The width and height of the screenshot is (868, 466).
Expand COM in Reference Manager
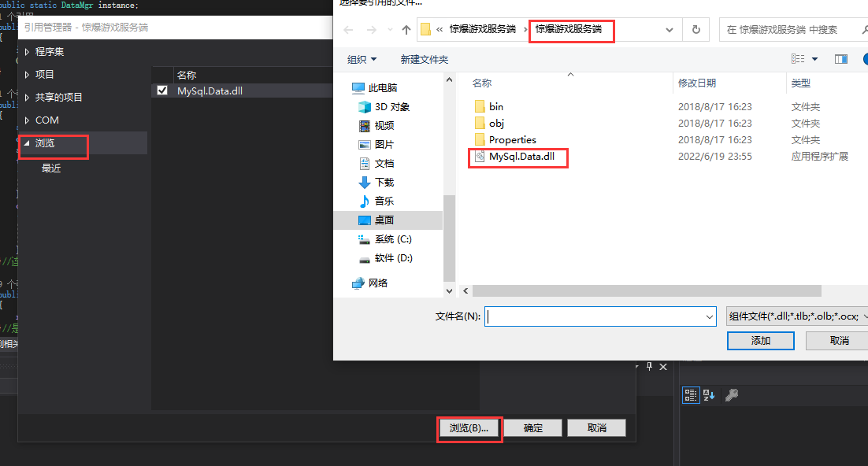[27, 120]
